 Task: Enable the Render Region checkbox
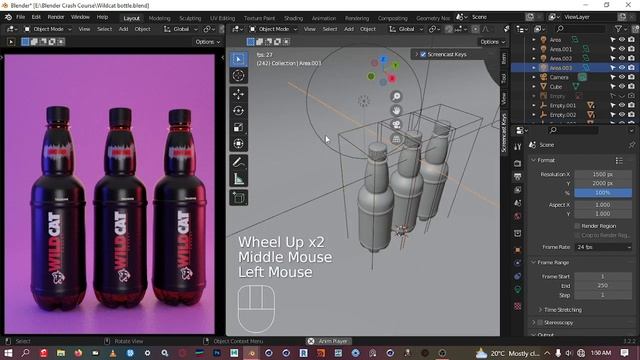point(577,226)
